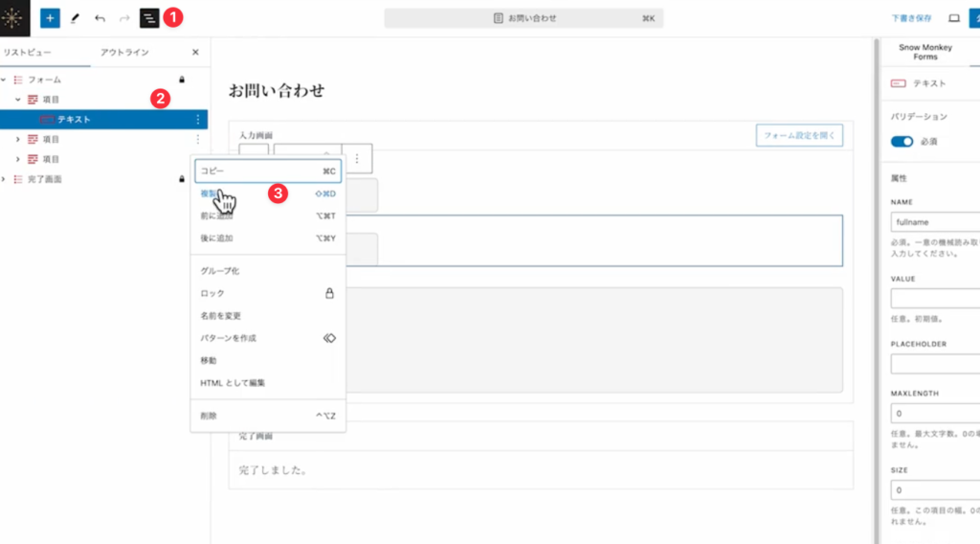Viewport: 980px width, 544px height.
Task: Close the list view panel
Action: pos(195,53)
